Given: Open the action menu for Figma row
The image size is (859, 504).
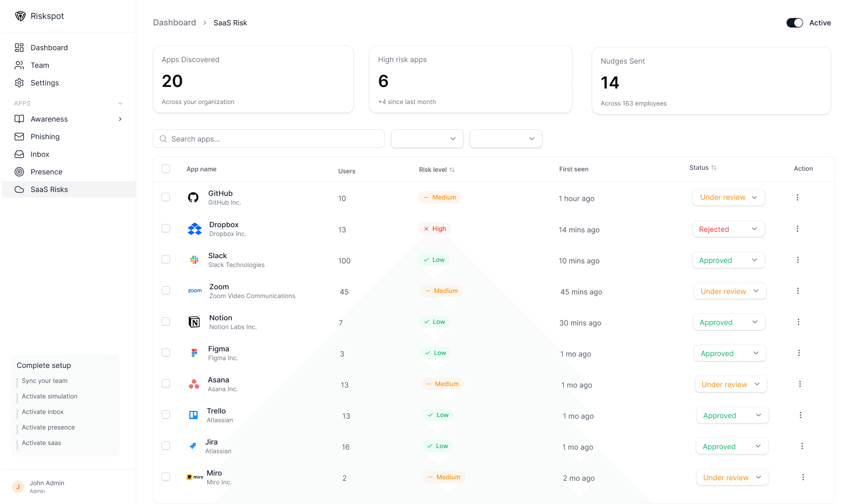Looking at the screenshot, I should pyautogui.click(x=799, y=353).
